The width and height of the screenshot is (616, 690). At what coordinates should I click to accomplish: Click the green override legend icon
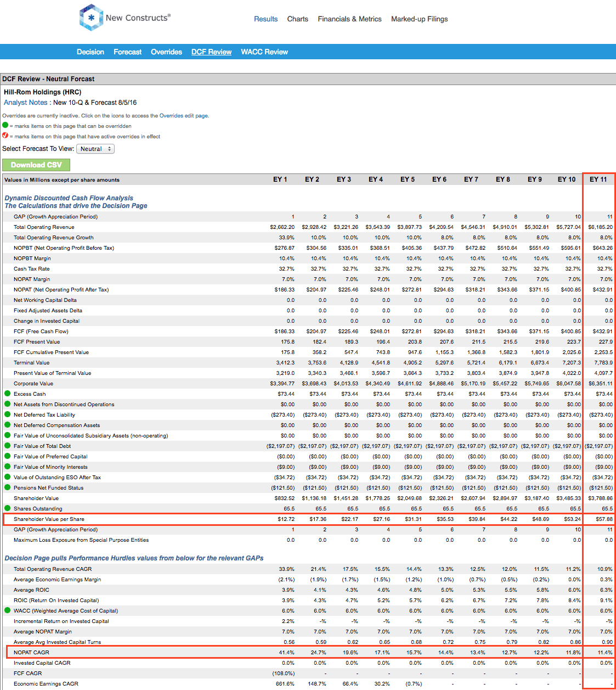click(x=4, y=126)
